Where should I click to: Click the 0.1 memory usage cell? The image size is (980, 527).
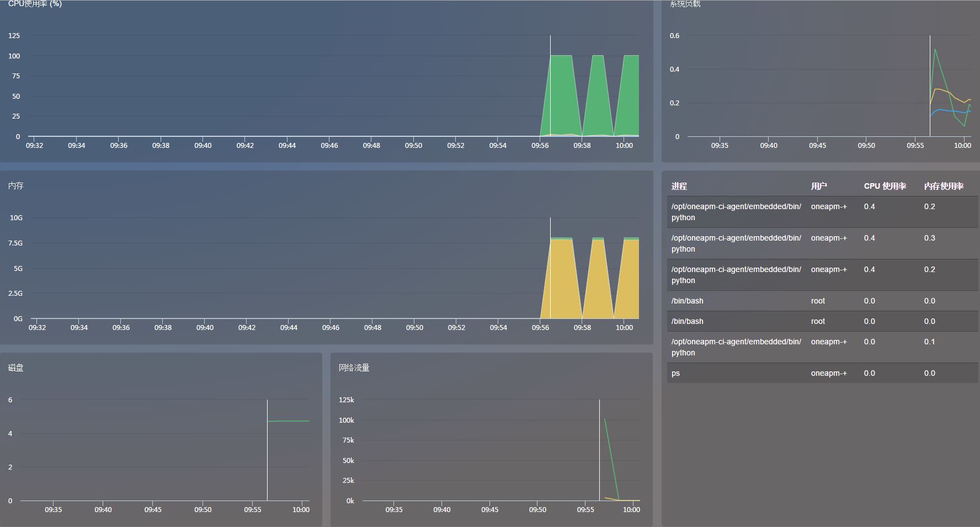point(930,342)
